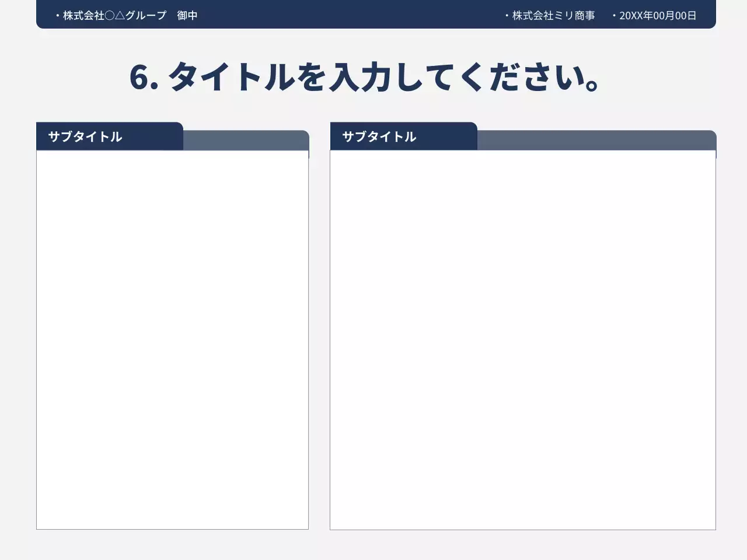Select the right サブタイトル tab header

pos(379,136)
